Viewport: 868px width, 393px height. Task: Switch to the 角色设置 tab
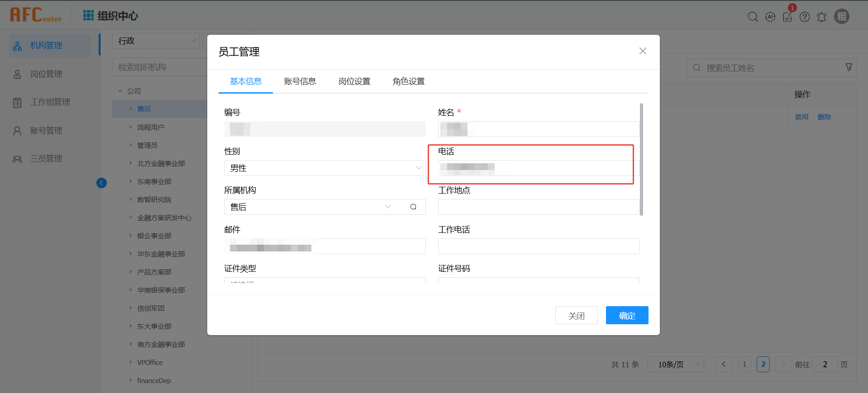point(408,81)
